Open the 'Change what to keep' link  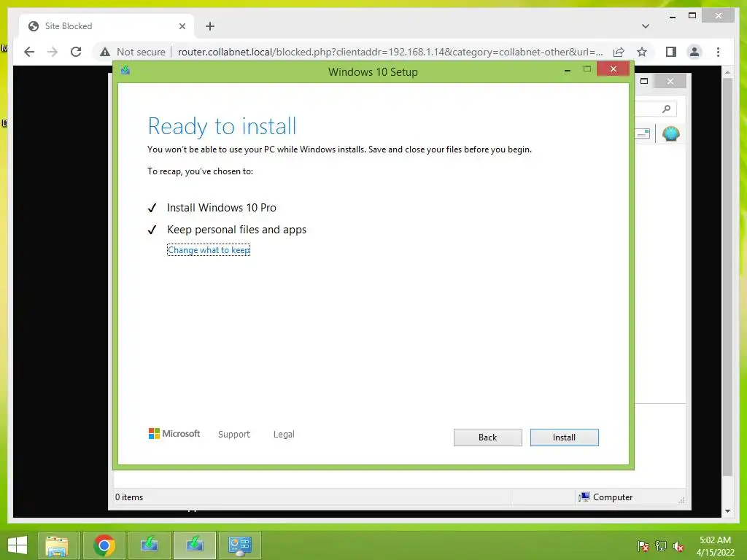pos(209,250)
